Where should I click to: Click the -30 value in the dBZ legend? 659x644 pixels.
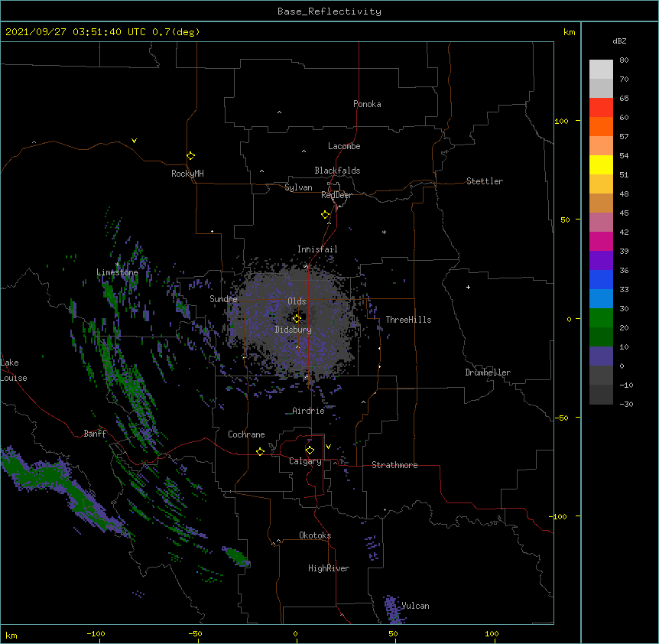coord(626,405)
